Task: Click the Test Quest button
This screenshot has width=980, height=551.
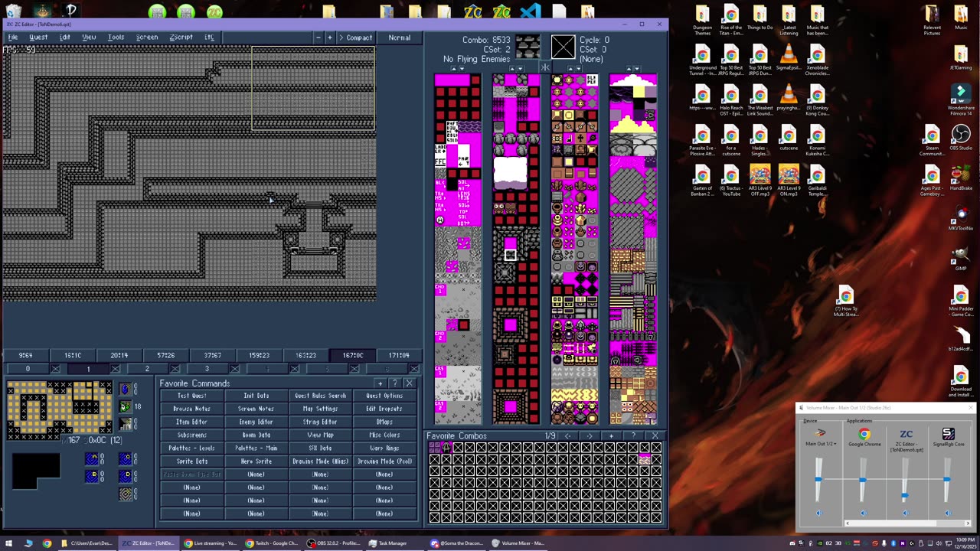Action: click(x=191, y=396)
